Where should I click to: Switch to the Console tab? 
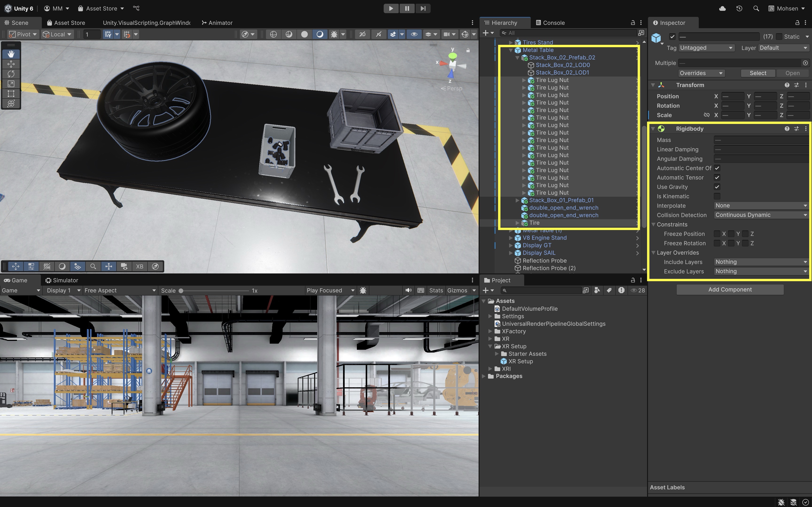(550, 23)
